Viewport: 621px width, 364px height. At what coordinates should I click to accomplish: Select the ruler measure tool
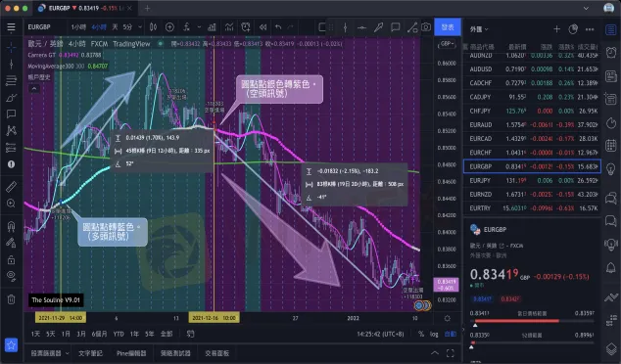point(11,186)
